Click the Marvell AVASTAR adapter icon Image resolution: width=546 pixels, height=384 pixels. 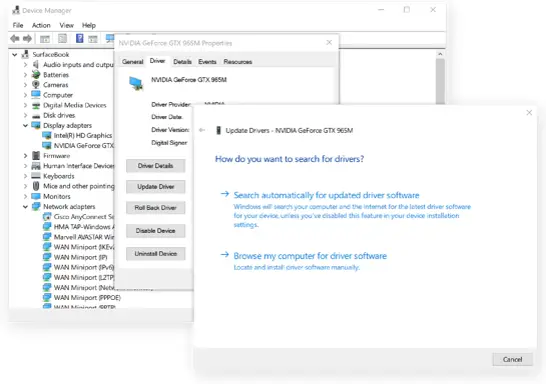[47, 237]
